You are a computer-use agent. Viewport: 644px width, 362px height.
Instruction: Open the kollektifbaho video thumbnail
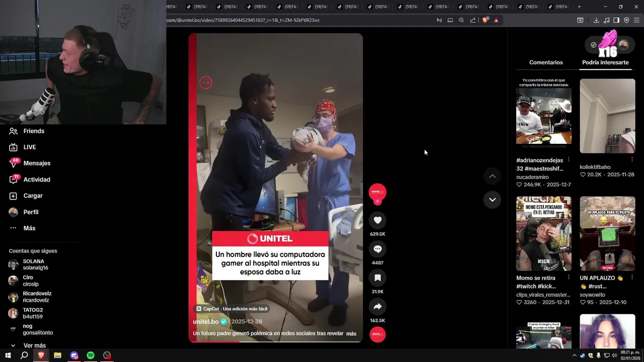(x=607, y=116)
